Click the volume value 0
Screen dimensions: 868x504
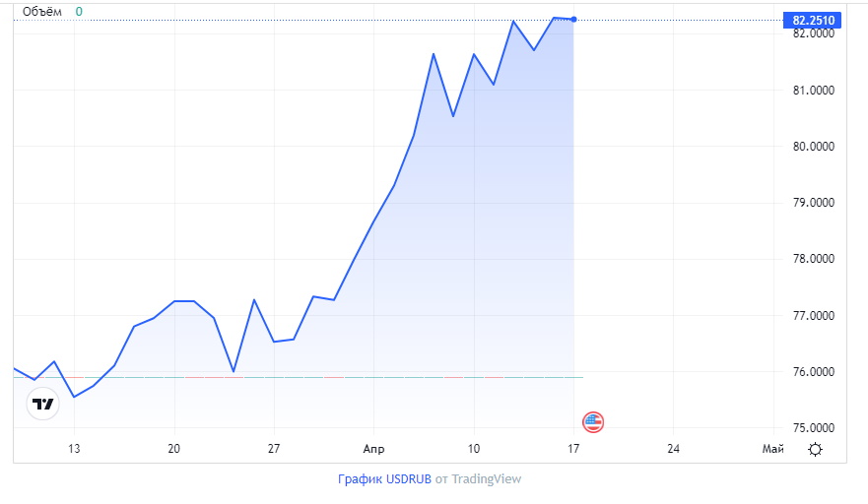click(79, 12)
